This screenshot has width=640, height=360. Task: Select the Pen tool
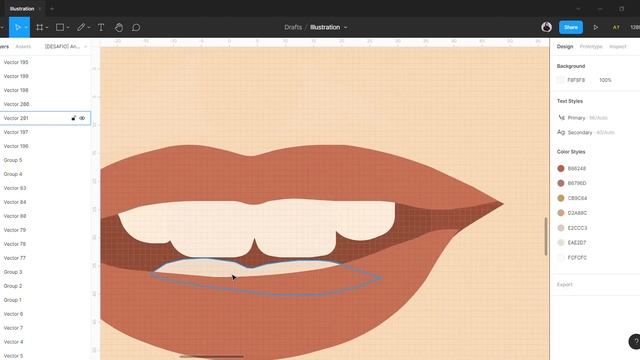click(x=81, y=27)
